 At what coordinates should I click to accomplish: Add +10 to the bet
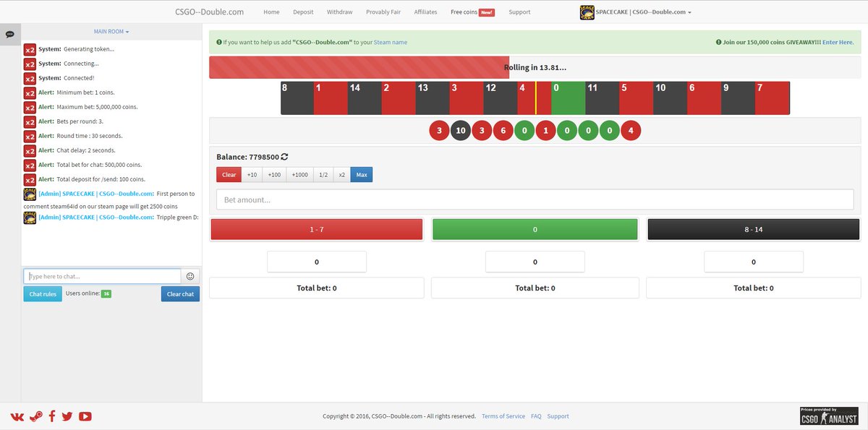click(x=252, y=175)
